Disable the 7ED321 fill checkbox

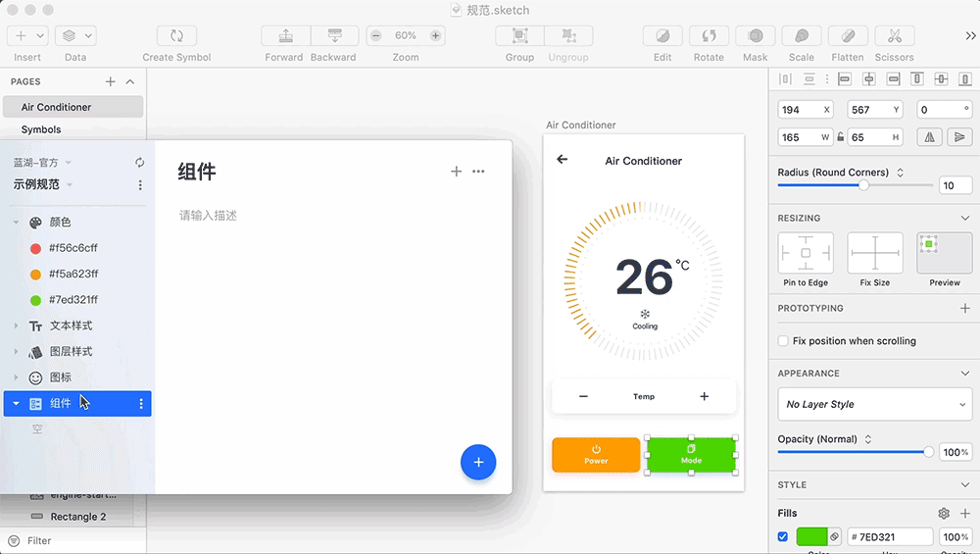tap(782, 536)
